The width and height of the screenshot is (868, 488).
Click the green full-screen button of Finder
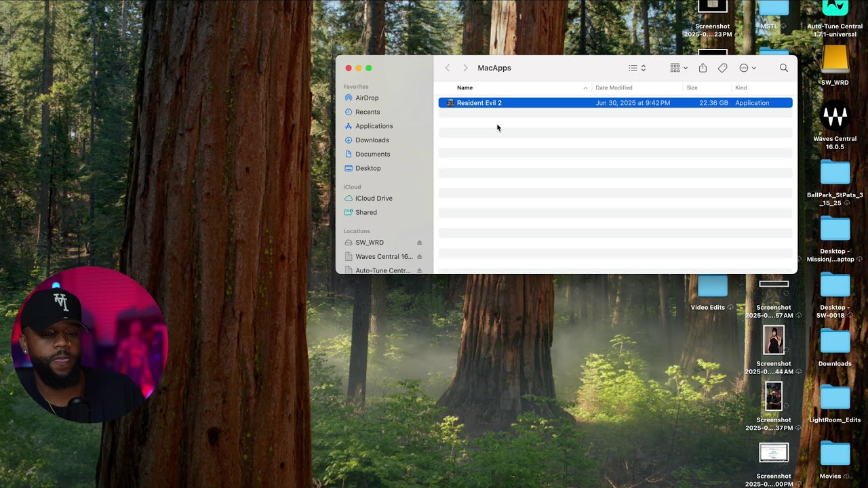(369, 68)
